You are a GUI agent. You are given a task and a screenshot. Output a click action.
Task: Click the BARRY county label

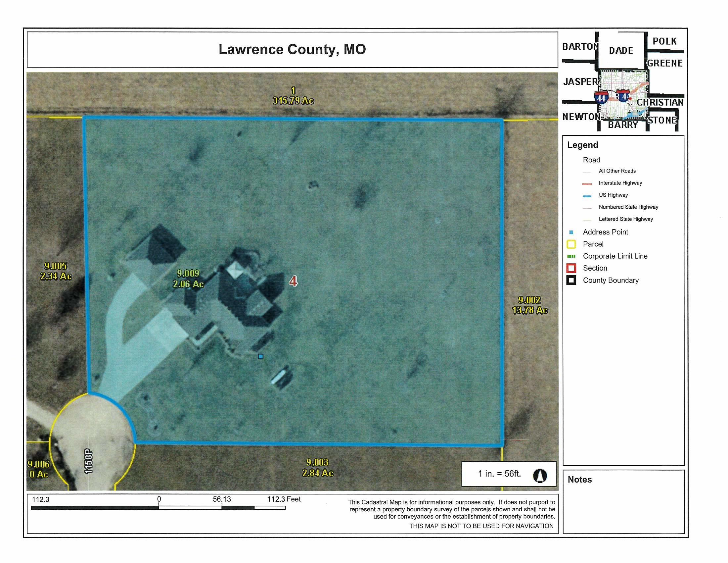tap(623, 125)
